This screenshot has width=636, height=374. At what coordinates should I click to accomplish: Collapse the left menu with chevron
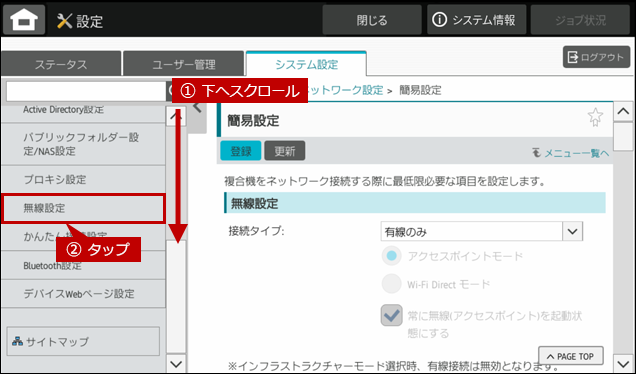198,107
